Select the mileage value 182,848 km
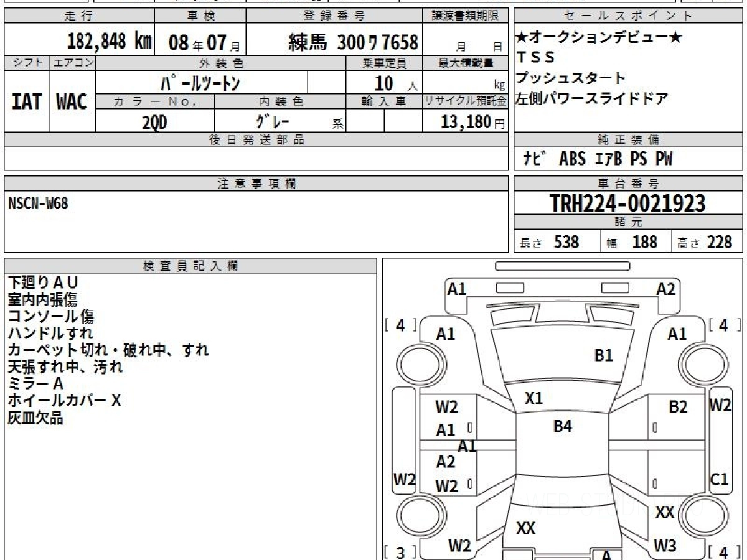 click(x=110, y=42)
